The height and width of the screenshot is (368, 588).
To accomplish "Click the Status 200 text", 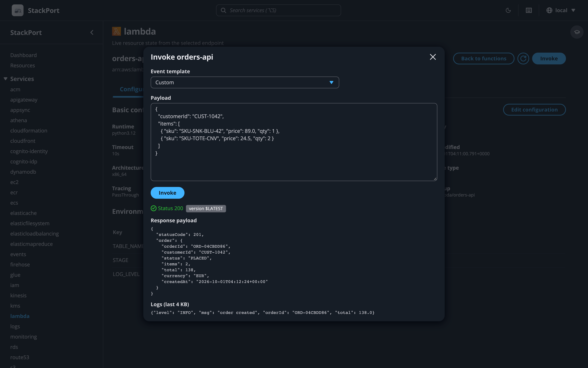I will pyautogui.click(x=170, y=208).
